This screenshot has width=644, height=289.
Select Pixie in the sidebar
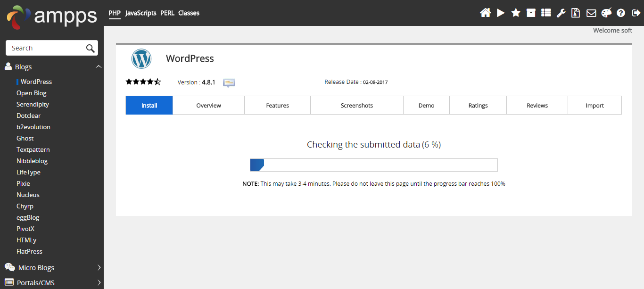(23, 183)
